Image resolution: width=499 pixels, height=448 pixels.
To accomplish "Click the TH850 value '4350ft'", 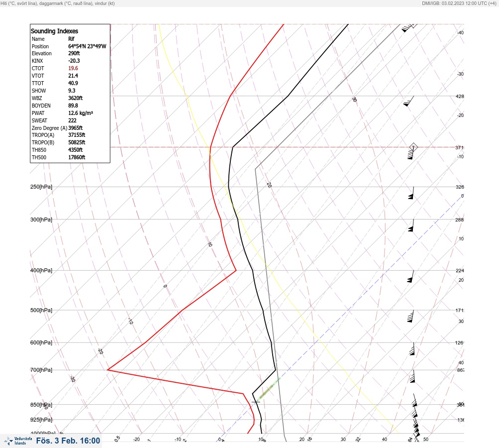I will coord(76,150).
